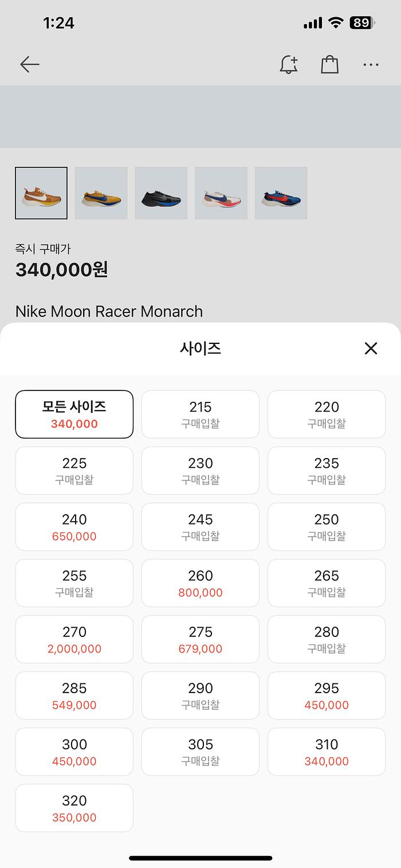The image size is (401, 868).
Task: Select size 270 priced 2,000,000
Action: tap(74, 639)
